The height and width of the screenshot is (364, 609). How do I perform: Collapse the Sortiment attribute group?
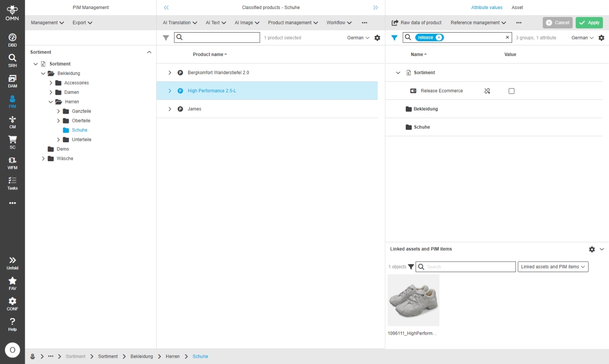click(398, 73)
